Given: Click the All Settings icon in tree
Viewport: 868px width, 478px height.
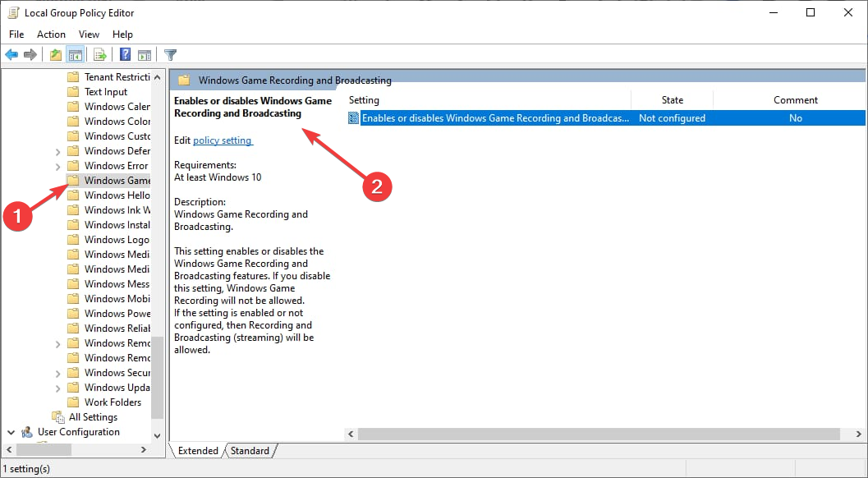Looking at the screenshot, I should [58, 416].
